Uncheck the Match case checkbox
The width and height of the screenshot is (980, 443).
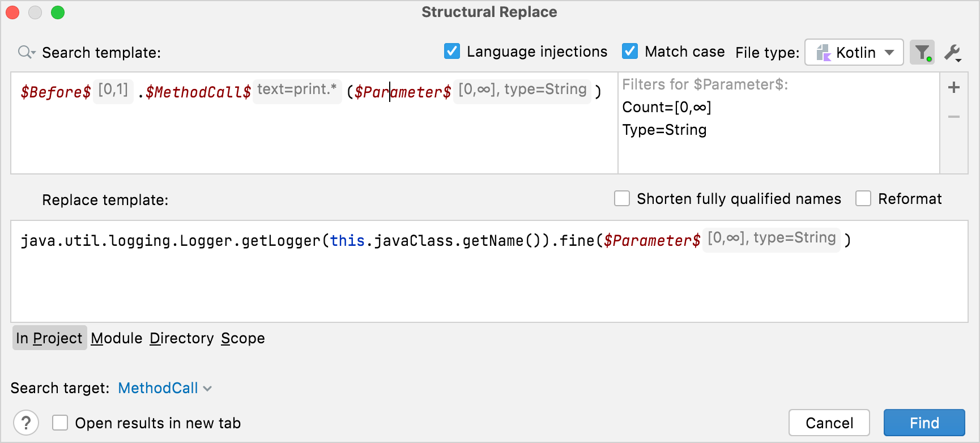[630, 52]
